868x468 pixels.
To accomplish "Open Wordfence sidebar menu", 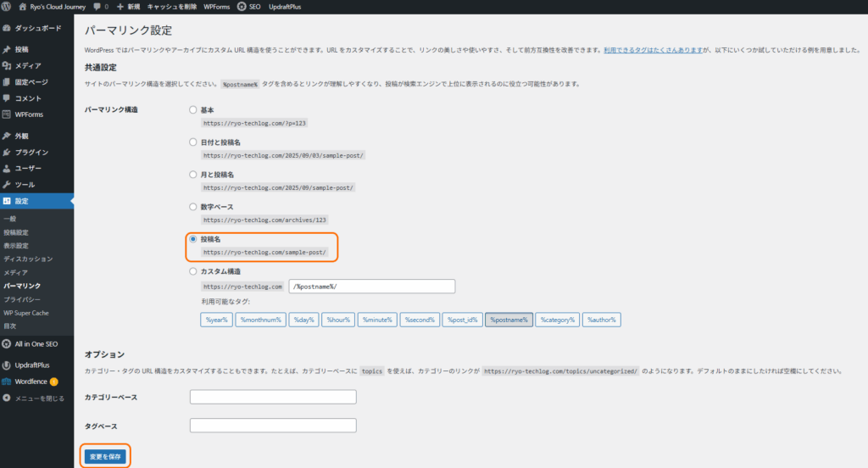I will pos(31,382).
